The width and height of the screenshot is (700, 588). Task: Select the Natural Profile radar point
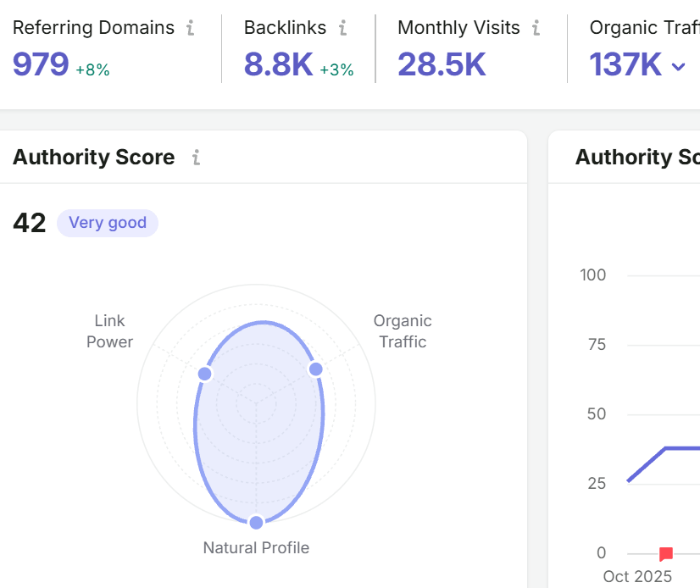256,523
